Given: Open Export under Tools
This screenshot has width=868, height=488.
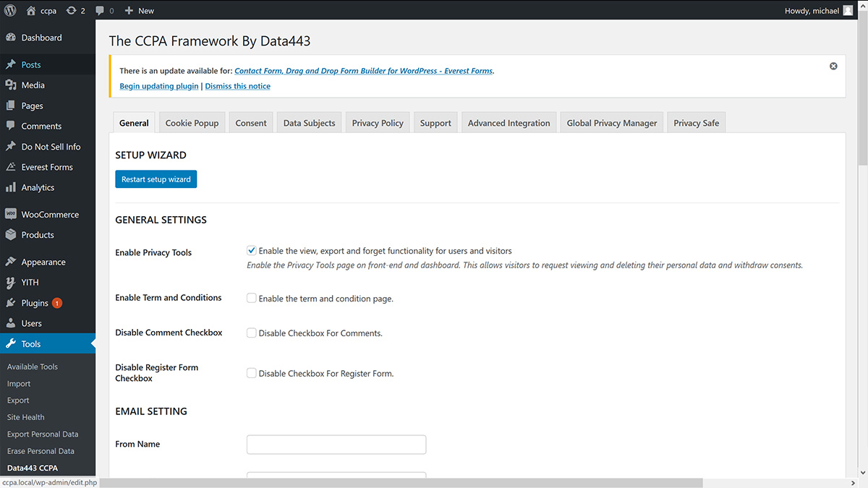Looking at the screenshot, I should (x=18, y=401).
